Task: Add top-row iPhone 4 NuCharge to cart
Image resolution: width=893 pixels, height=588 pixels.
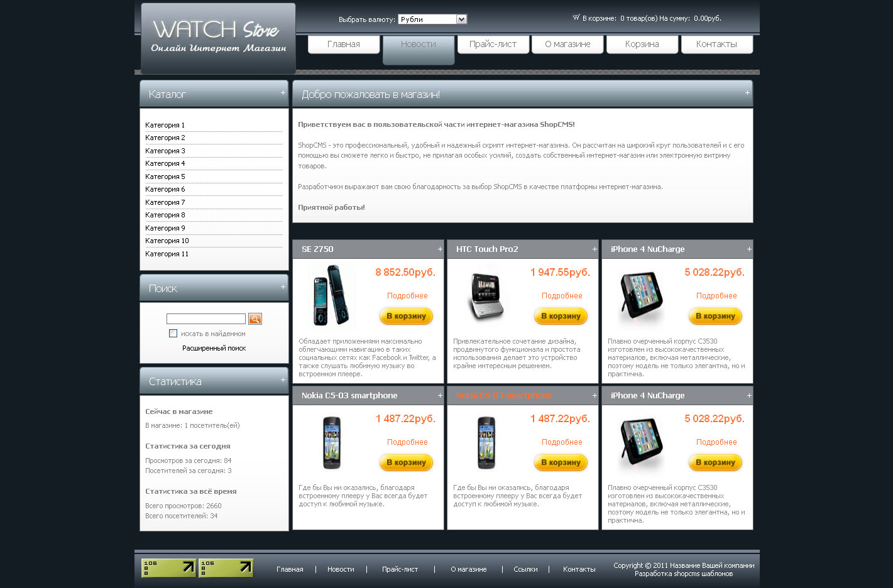Action: pos(716,316)
